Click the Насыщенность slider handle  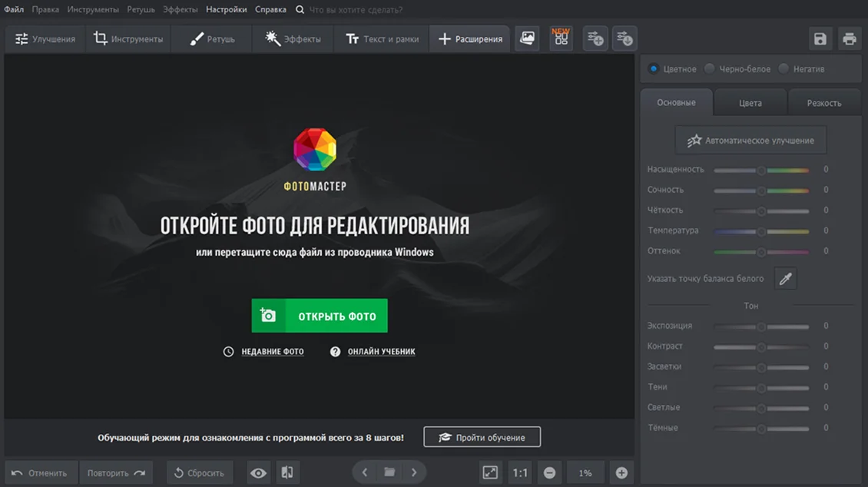[761, 171]
